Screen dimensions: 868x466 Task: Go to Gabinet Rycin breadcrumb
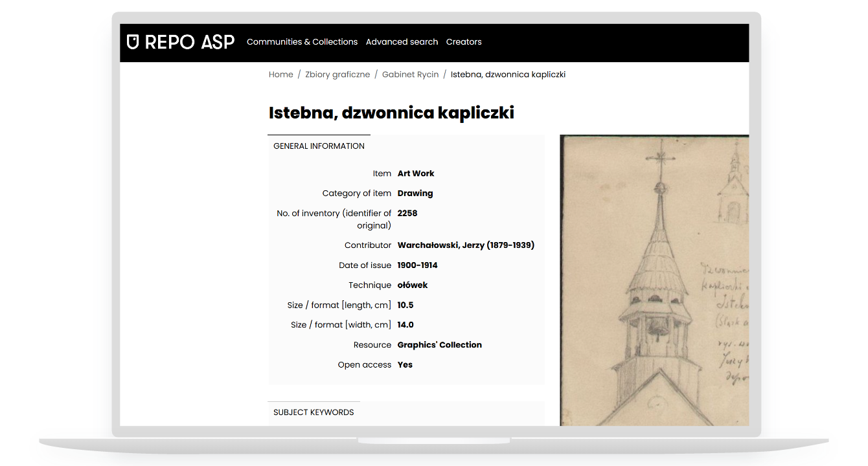(410, 74)
